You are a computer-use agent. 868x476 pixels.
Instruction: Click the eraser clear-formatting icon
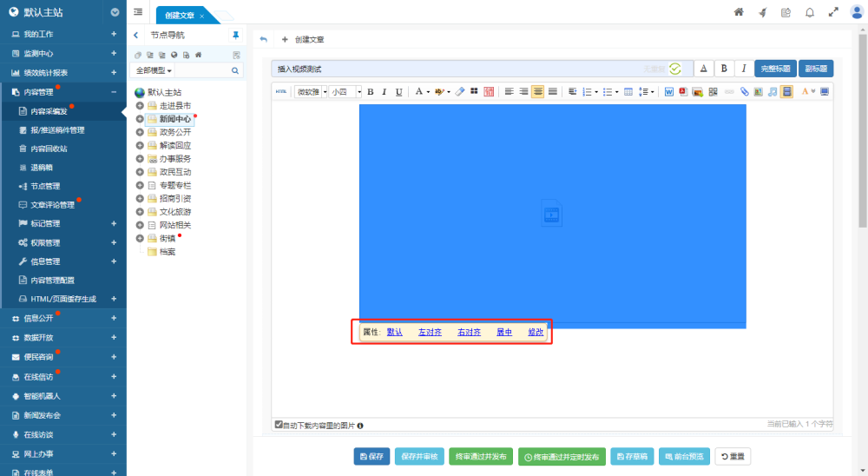[460, 91]
